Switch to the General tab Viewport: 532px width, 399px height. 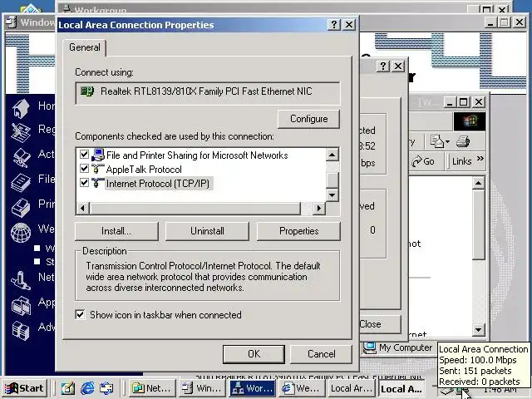point(85,47)
